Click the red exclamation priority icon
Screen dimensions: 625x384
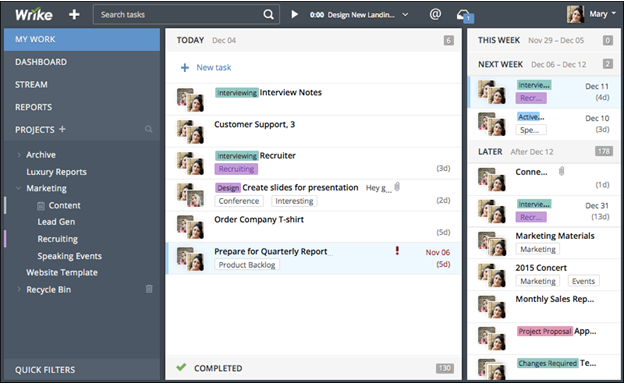point(397,250)
